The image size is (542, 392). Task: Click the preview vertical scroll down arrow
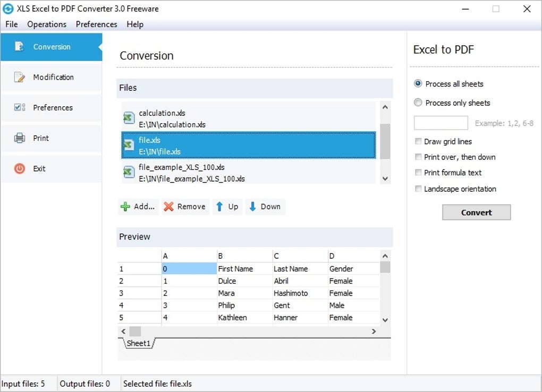(385, 320)
